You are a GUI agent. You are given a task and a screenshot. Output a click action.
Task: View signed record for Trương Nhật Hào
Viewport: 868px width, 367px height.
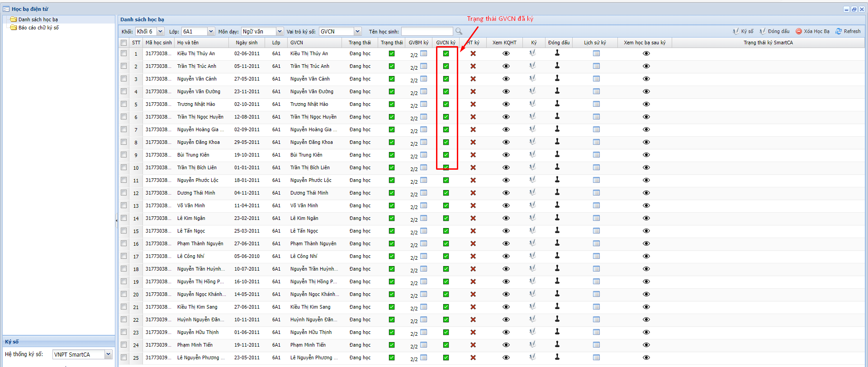[x=646, y=104]
